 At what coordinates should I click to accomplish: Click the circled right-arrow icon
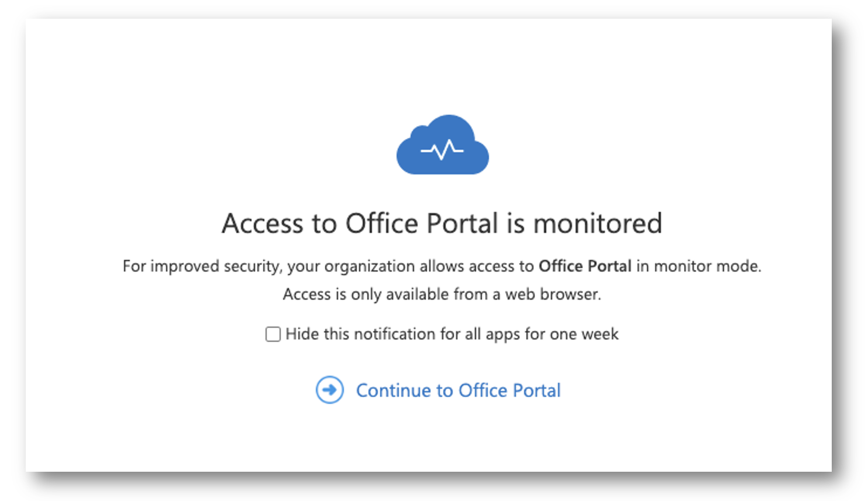point(330,390)
